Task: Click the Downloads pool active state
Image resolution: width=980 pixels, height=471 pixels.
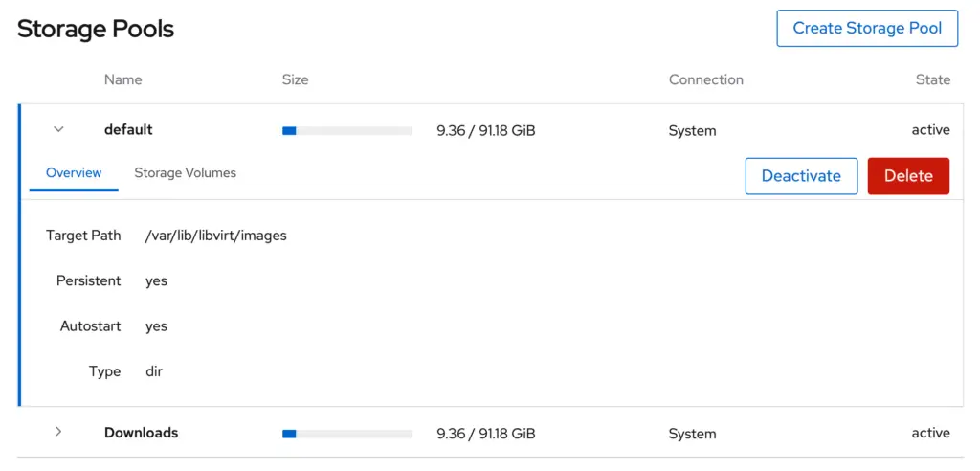Action: tap(930, 432)
